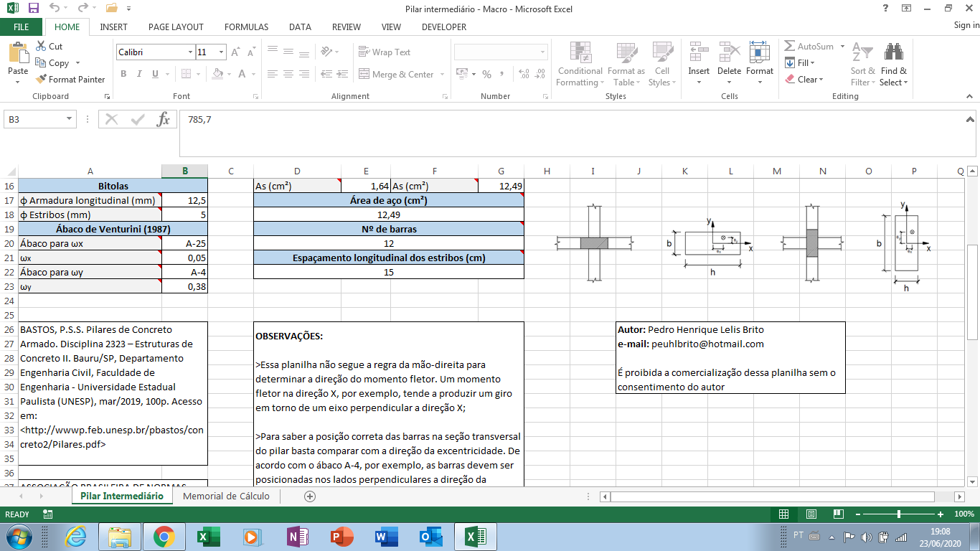Click the Copy button
The width and height of the screenshot is (980, 551).
tap(53, 63)
